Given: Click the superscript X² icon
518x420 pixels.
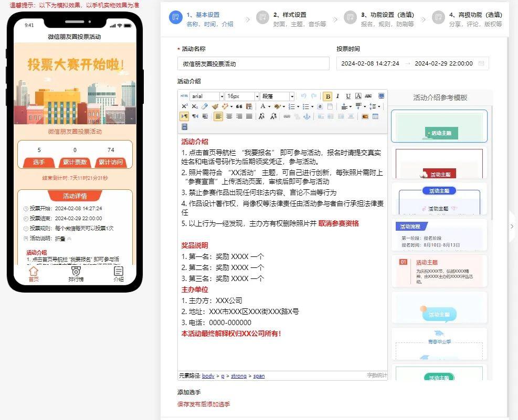Looking at the screenshot, I should pos(184,106).
